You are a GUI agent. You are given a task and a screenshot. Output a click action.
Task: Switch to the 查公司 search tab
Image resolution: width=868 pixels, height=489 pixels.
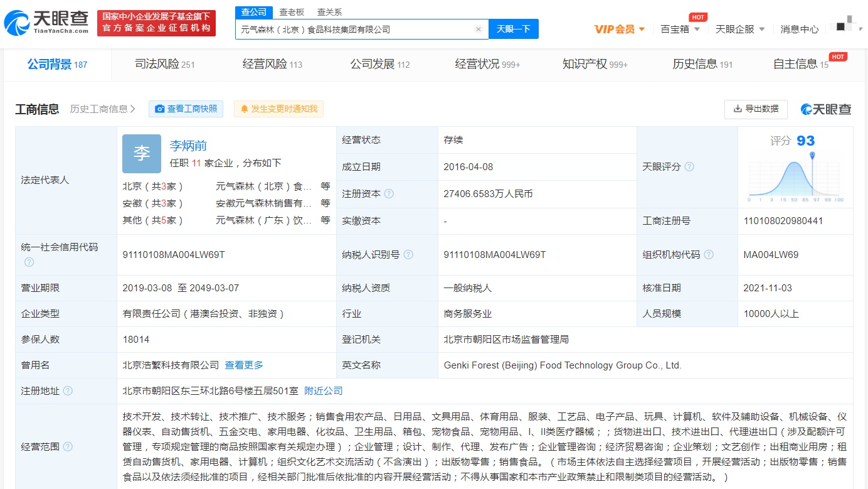tap(254, 12)
